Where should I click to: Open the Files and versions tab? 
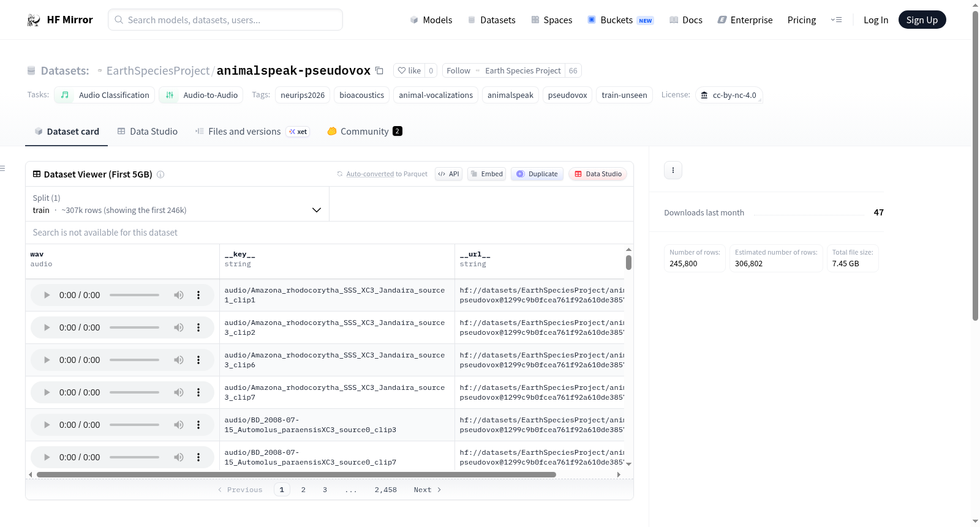coord(252,132)
